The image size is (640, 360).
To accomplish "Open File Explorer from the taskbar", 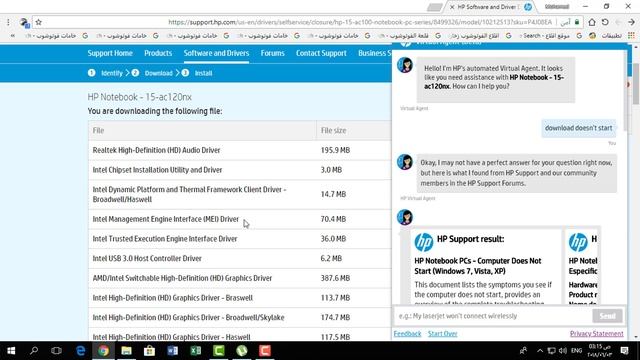I will (x=126, y=351).
